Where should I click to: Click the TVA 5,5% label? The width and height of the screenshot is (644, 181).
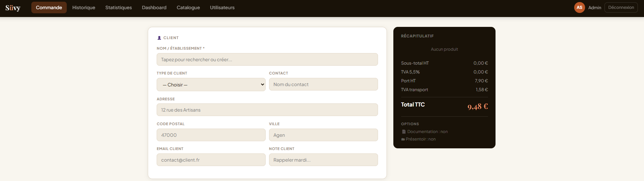coord(410,72)
